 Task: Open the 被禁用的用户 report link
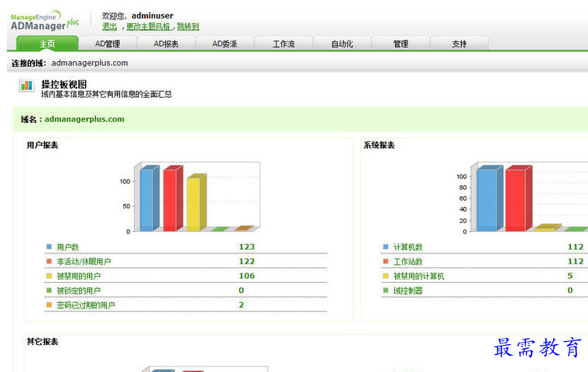[x=79, y=276]
